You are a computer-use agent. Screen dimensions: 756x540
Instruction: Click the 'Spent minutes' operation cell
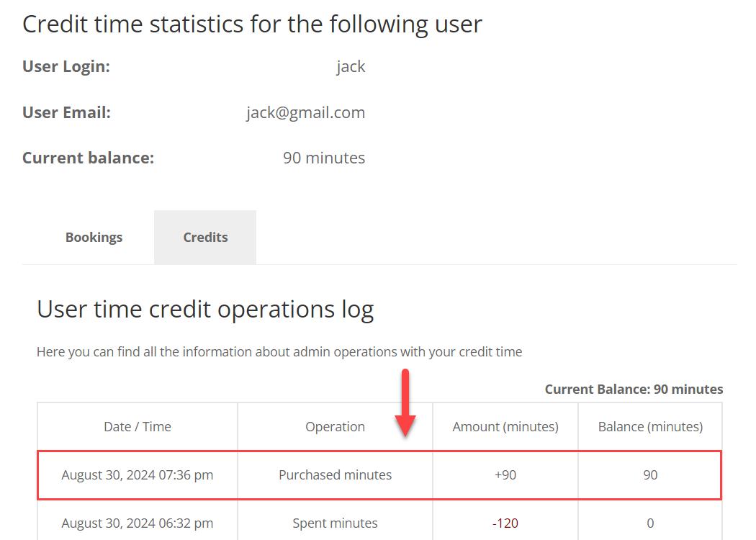[335, 523]
